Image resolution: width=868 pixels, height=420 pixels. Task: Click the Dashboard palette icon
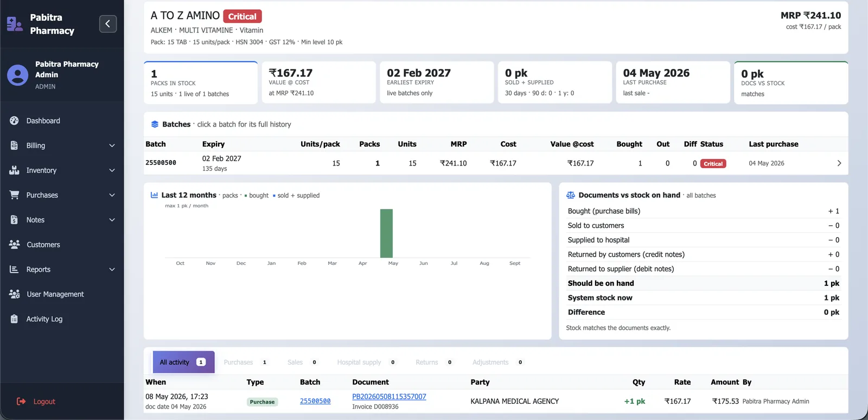point(14,120)
